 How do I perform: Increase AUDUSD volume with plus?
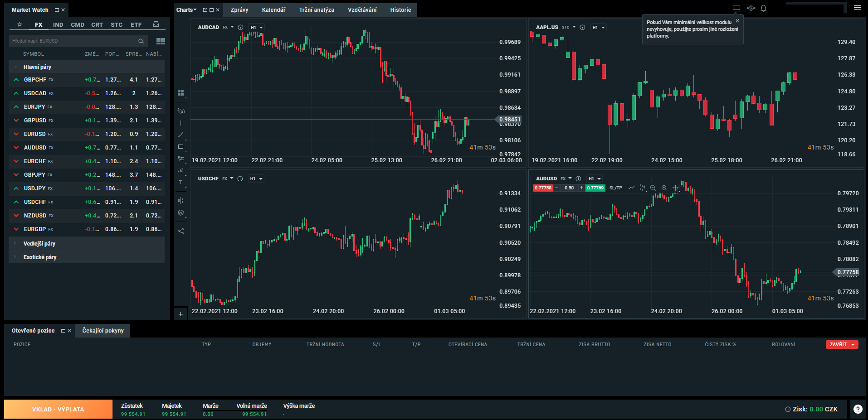click(x=581, y=188)
